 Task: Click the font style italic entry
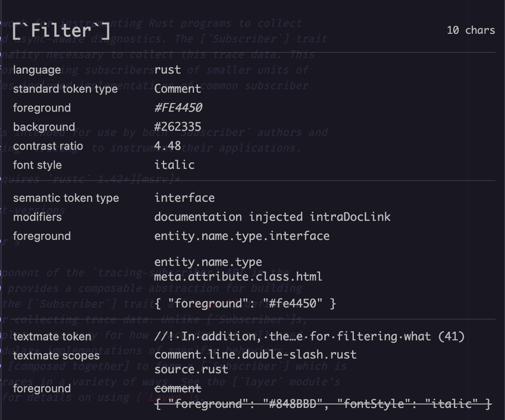174,165
